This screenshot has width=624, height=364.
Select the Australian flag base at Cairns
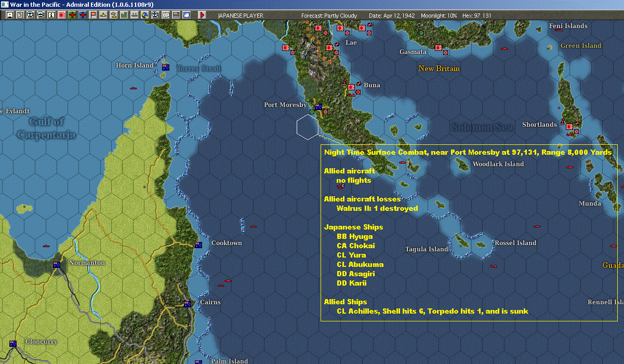188,304
